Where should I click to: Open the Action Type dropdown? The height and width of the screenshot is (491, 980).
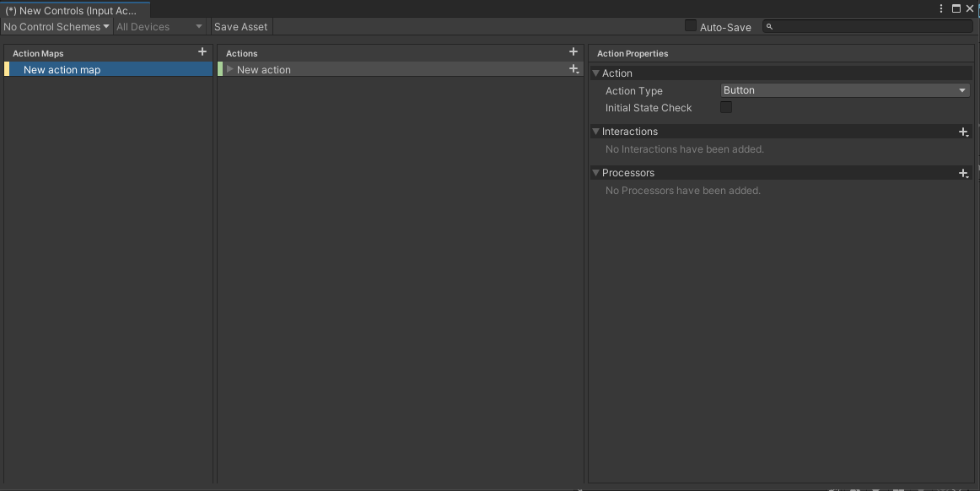coord(844,90)
